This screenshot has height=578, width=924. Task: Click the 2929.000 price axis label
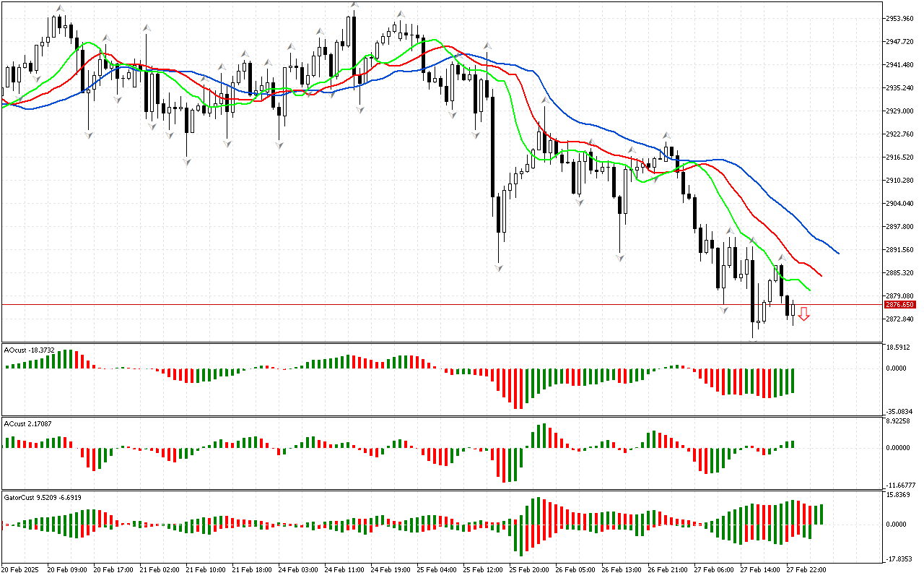(x=900, y=111)
